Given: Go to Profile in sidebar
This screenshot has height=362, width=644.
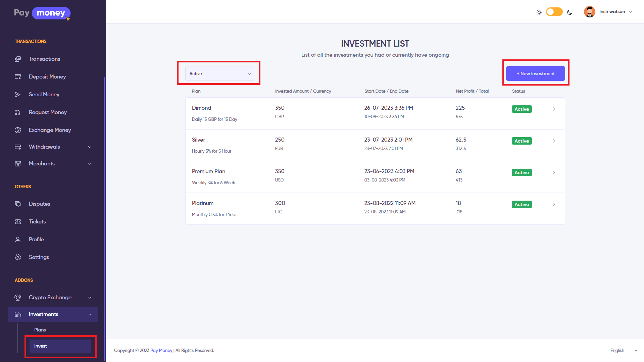Looking at the screenshot, I should [x=36, y=240].
